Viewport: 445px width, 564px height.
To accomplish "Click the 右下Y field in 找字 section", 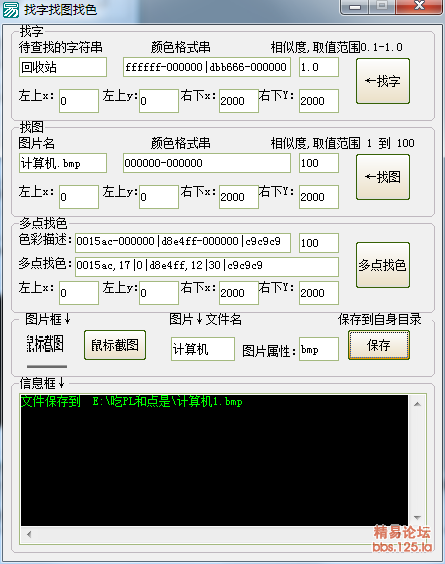I will click(x=319, y=101).
